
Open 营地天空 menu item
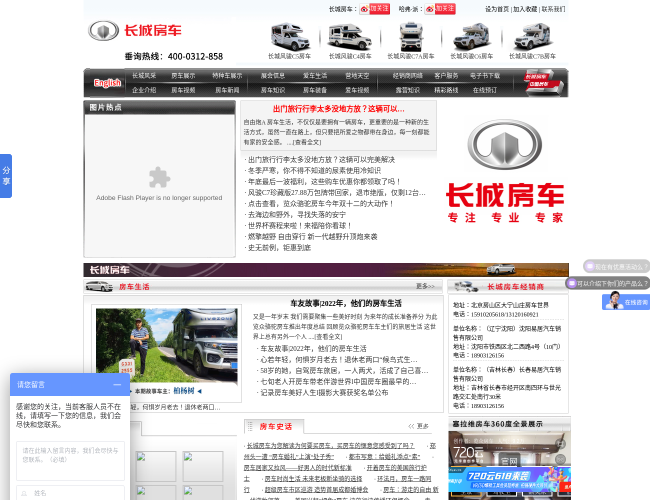point(357,75)
